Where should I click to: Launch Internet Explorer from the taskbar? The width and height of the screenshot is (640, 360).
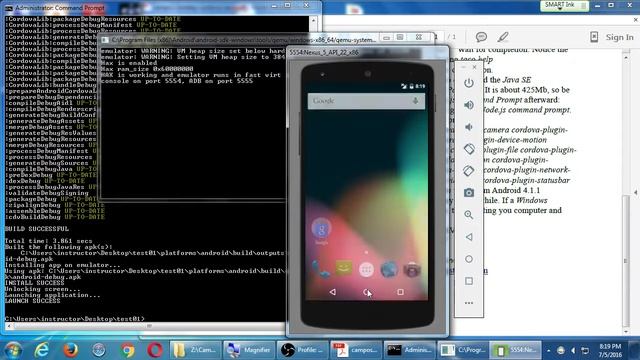42,350
